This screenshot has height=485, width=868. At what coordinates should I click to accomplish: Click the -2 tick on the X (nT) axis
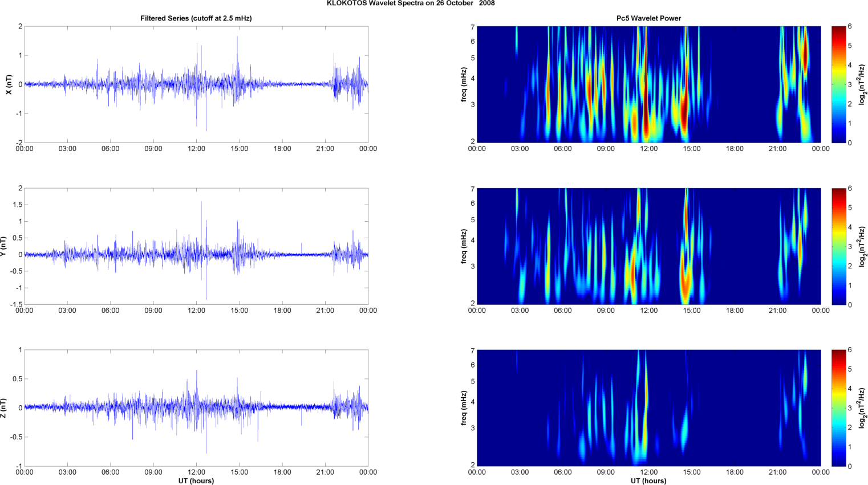(x=19, y=142)
